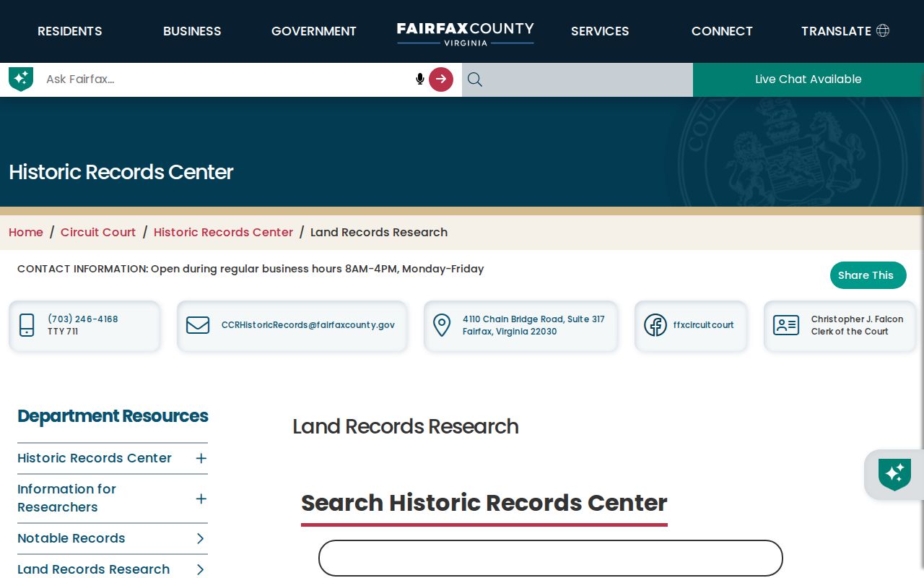Click the envelope email icon
924x578 pixels.
(x=198, y=325)
